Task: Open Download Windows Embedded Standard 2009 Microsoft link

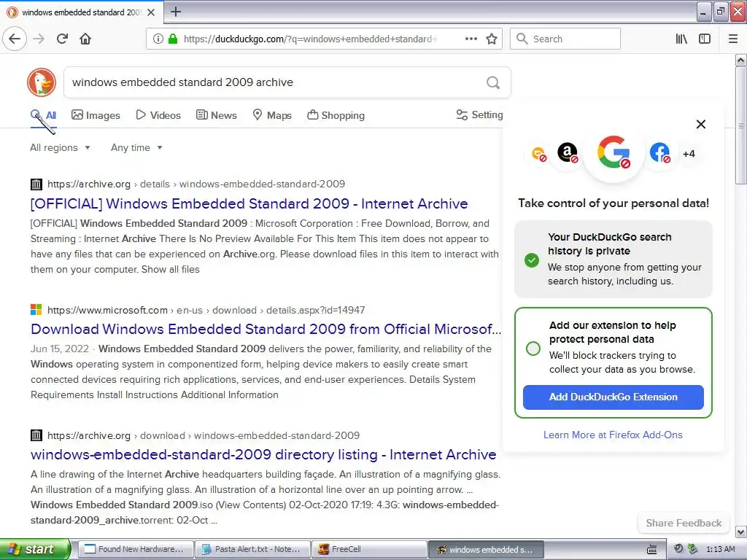Action: click(266, 329)
